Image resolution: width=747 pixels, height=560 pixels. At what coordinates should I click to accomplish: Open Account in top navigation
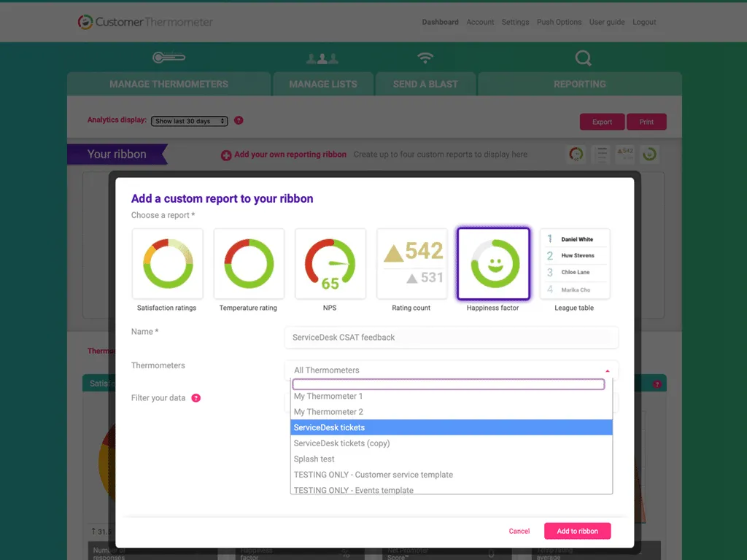tap(480, 22)
